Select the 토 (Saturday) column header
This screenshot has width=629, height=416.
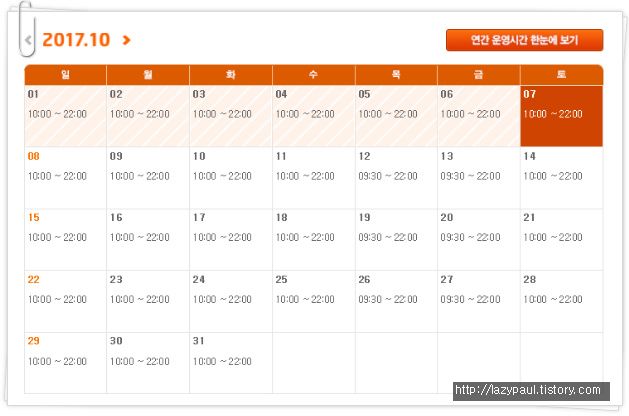tap(562, 75)
